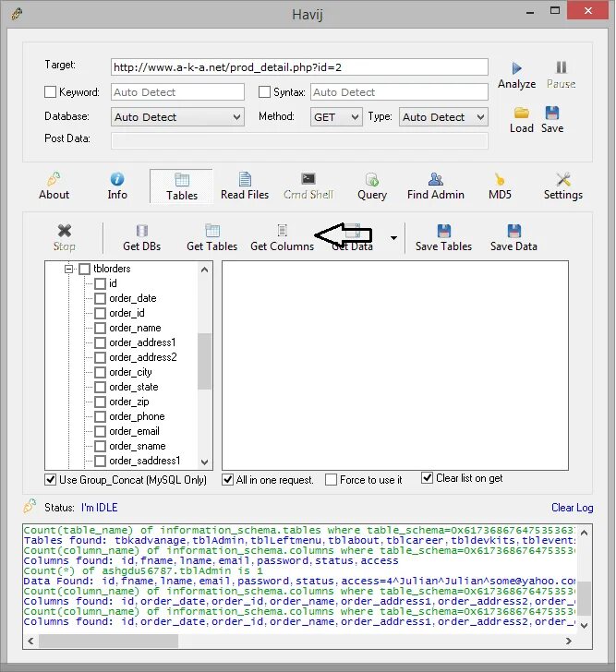Click the log panel scroll up arrow
The height and width of the screenshot is (672, 616).
click(x=584, y=533)
